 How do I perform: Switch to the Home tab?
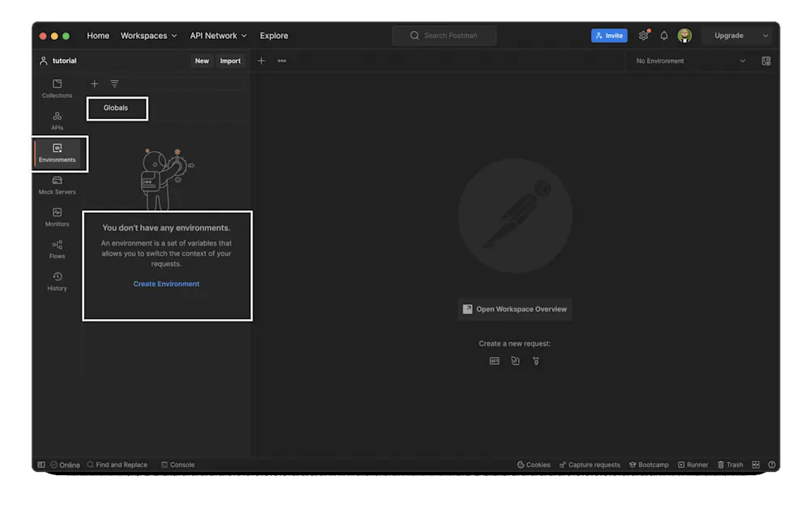[x=98, y=36]
